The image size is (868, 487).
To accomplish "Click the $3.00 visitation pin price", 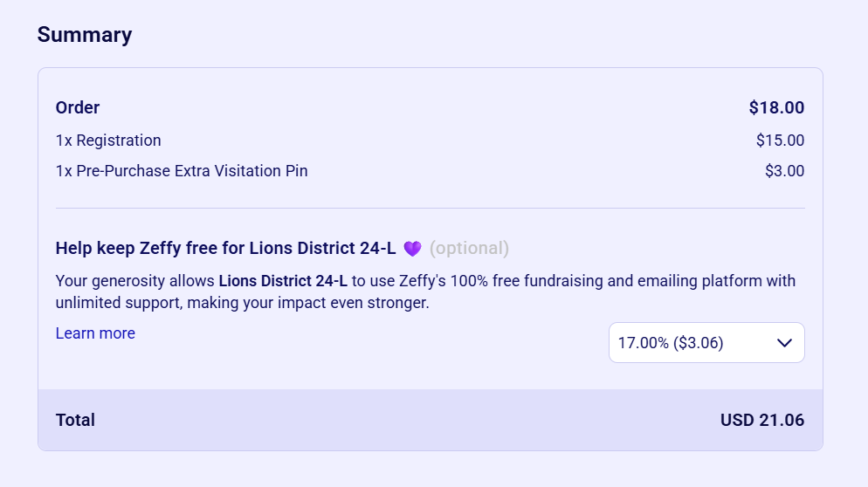I will click(x=784, y=171).
